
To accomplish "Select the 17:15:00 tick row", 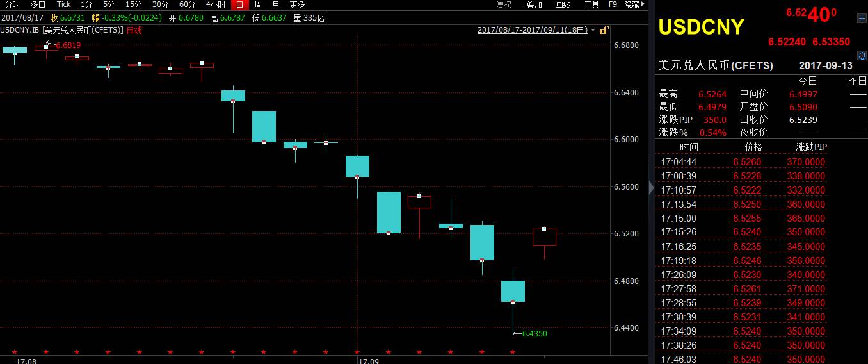I will (743, 219).
